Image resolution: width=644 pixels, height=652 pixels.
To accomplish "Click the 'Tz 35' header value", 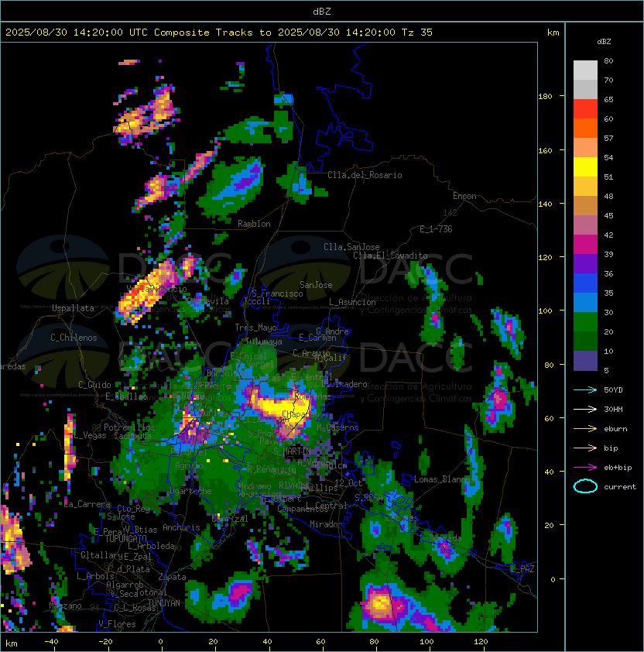I will coord(417,33).
